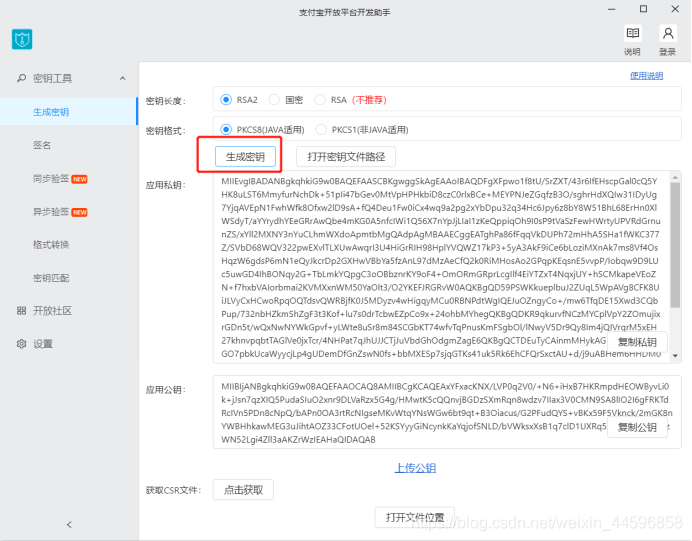The width and height of the screenshot is (692, 541).
Task: Click private key scrollbar down arrow
Action: pos(675,356)
